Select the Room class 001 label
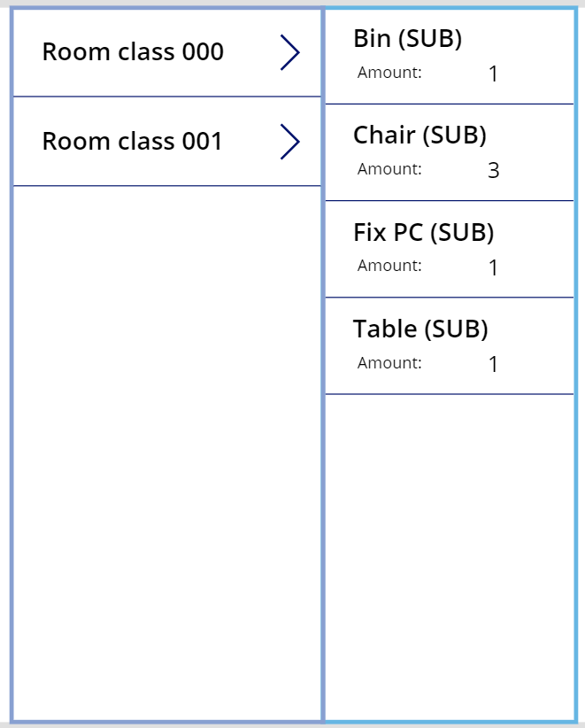This screenshot has width=585, height=728. point(133,142)
